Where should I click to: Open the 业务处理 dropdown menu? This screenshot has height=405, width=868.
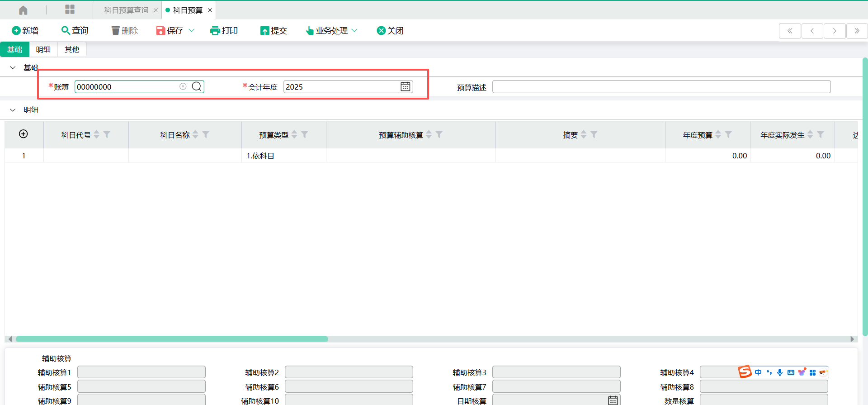(332, 30)
